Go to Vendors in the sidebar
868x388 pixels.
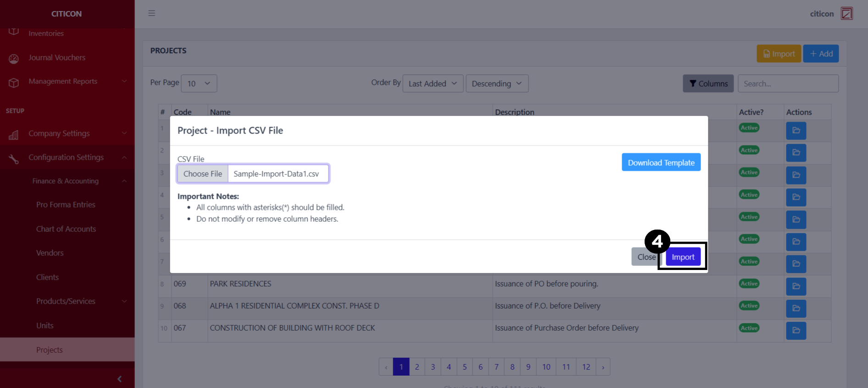[50, 253]
